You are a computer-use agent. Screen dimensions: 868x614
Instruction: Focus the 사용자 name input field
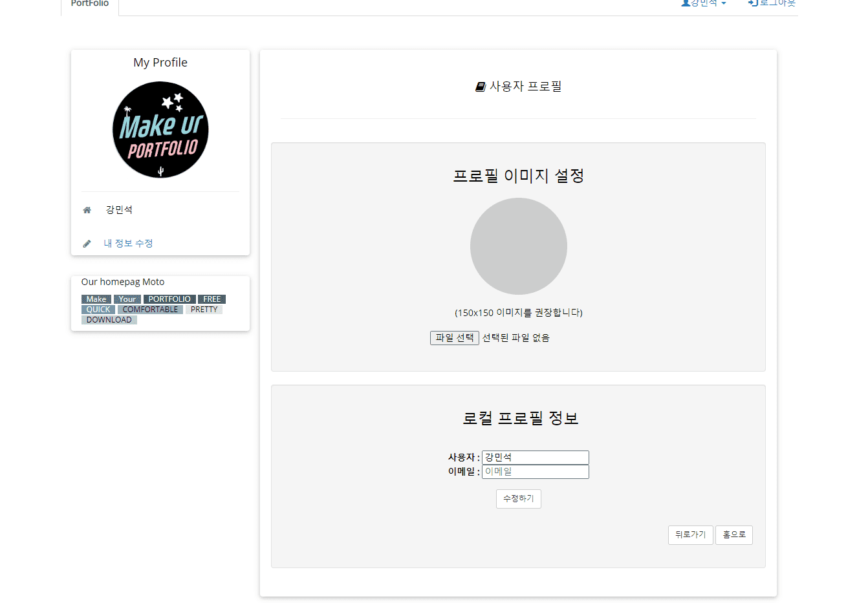pyautogui.click(x=536, y=458)
